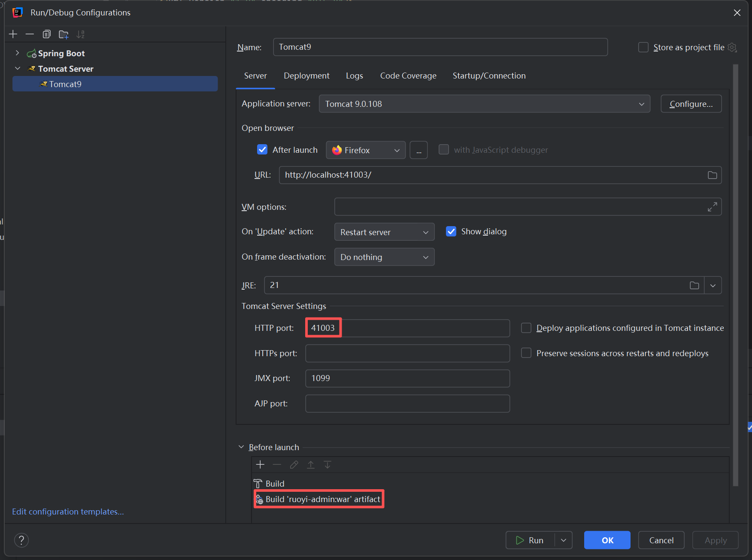The image size is (752, 560).
Task: Click the Configure... button
Action: 691,104
